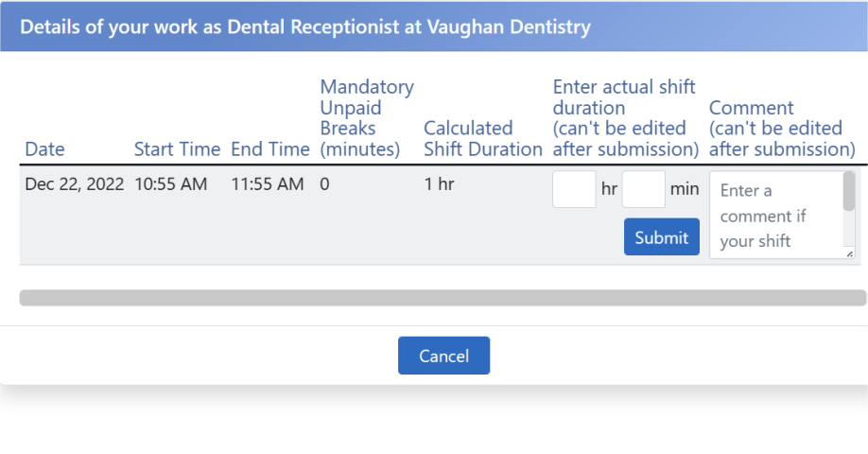The width and height of the screenshot is (868, 454).
Task: Click the Cancel button
Action: tap(444, 356)
